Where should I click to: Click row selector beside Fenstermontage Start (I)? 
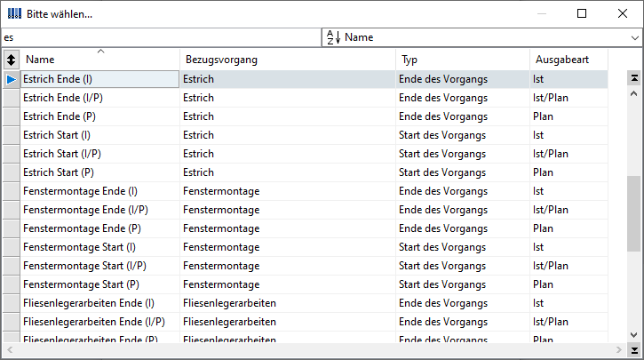[x=12, y=247]
